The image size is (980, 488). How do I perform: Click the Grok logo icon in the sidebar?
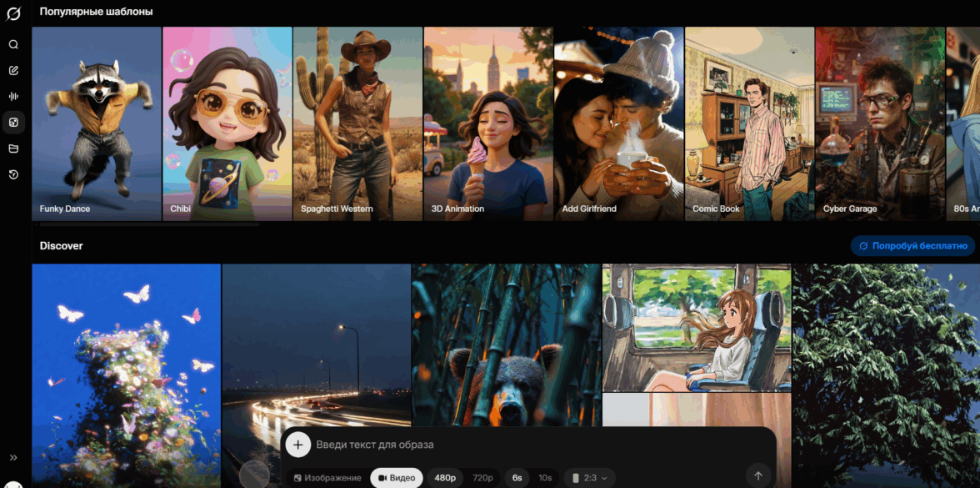(x=13, y=13)
